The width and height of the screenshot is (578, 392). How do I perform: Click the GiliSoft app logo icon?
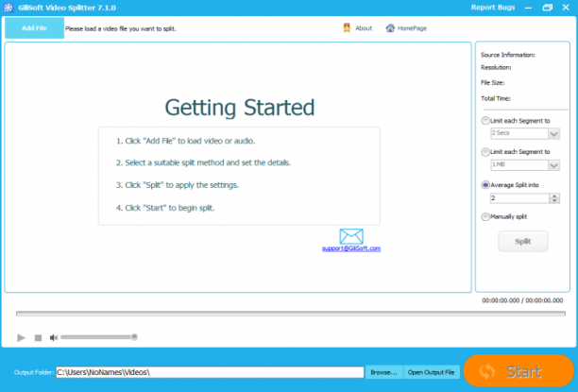8,8
